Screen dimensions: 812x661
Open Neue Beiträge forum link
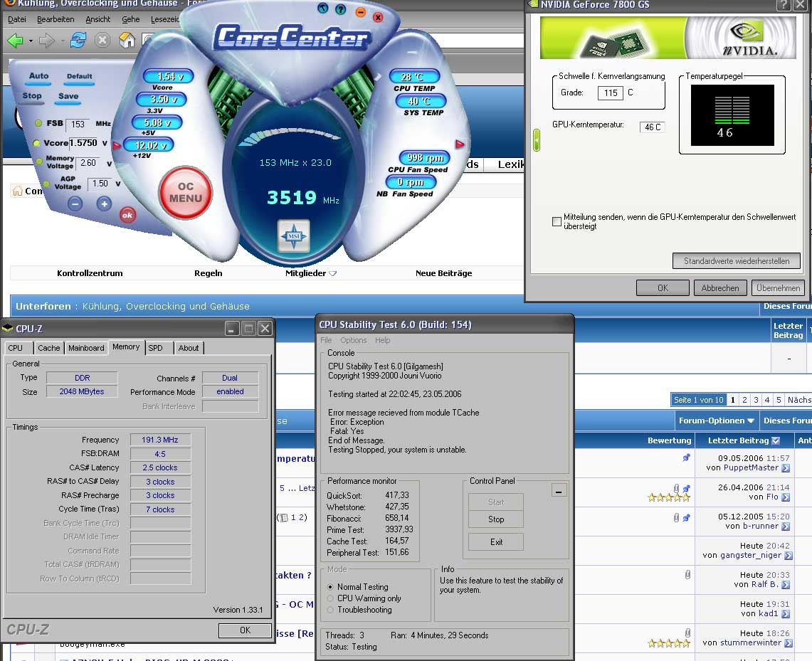[444, 273]
